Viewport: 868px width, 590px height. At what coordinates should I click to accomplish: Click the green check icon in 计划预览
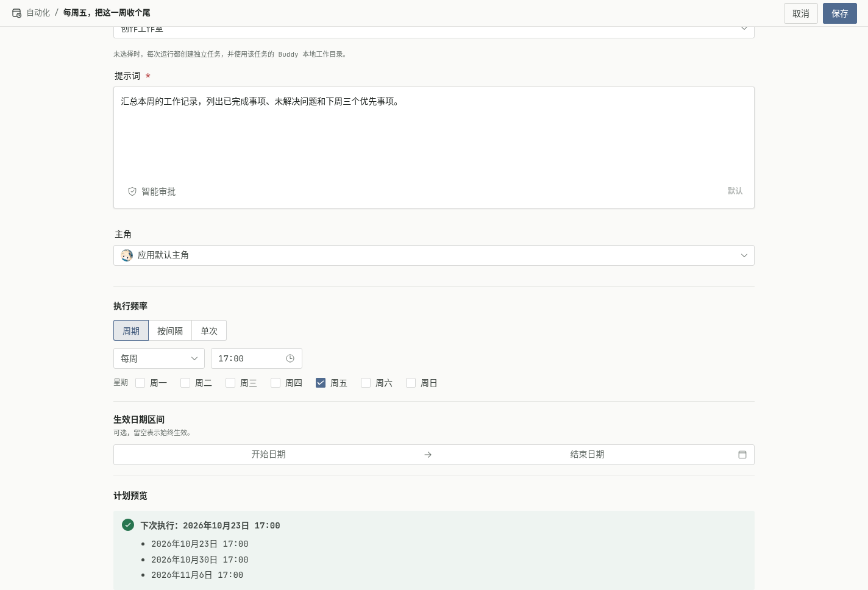coord(128,525)
